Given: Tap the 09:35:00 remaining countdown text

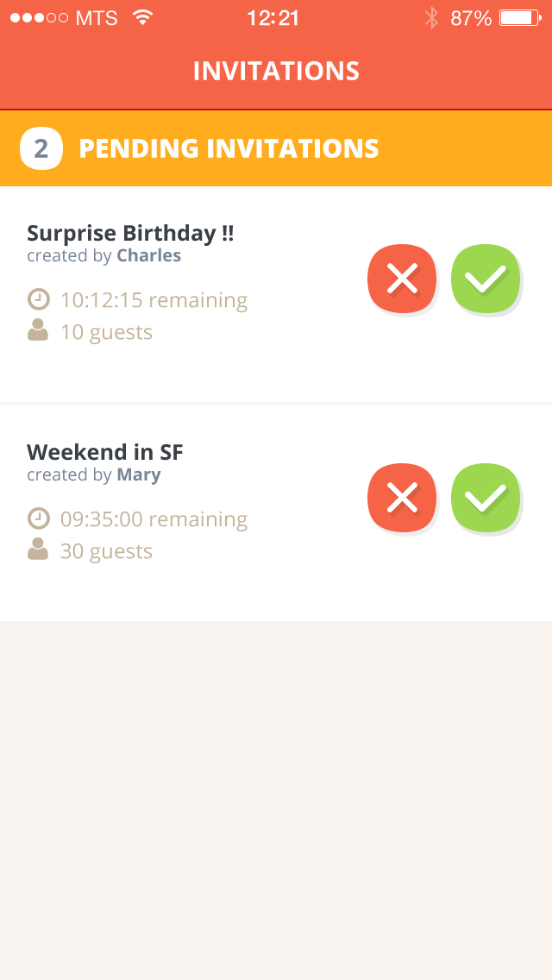Looking at the screenshot, I should (x=154, y=519).
